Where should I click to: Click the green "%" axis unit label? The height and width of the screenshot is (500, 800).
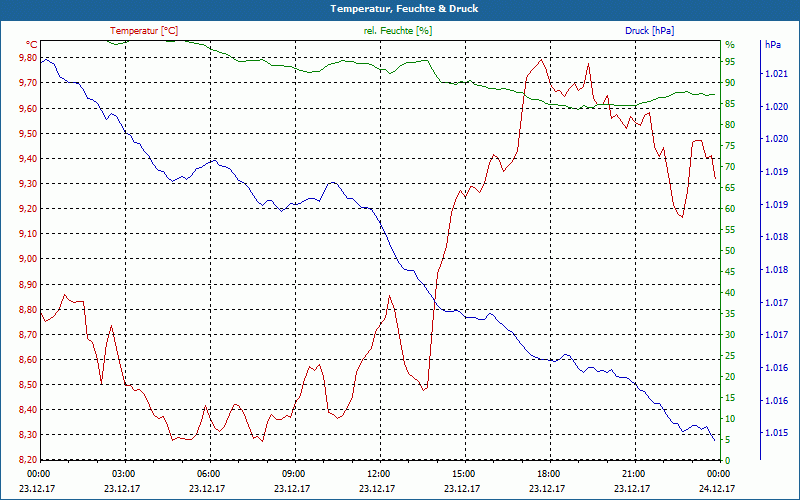[x=730, y=45]
